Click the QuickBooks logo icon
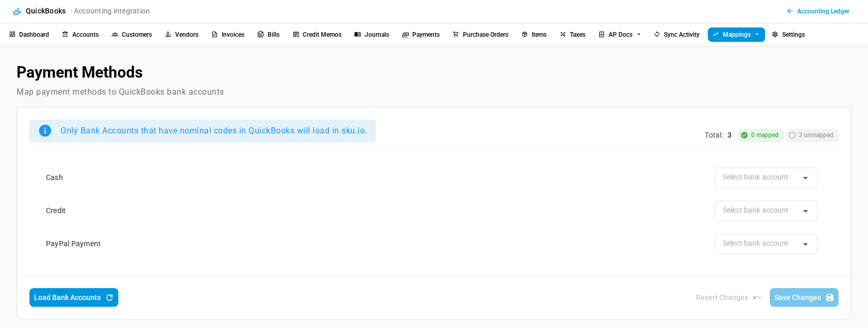This screenshot has height=329, width=868. 17,11
